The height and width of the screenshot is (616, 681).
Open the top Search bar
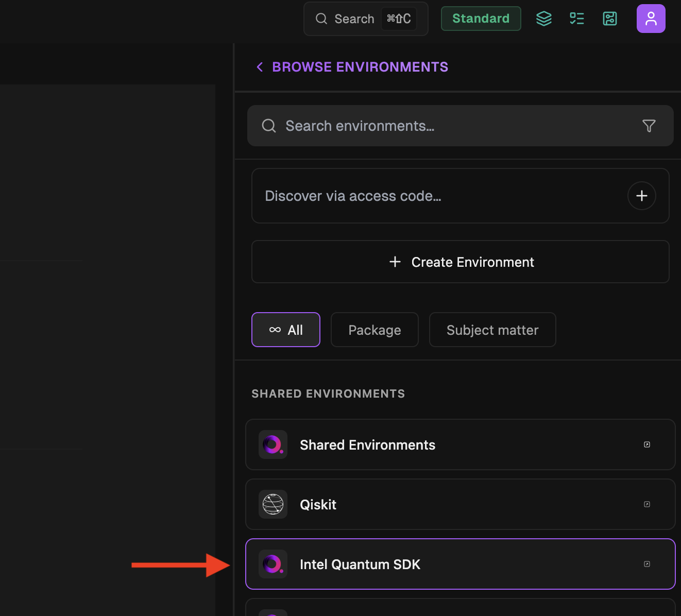(366, 19)
